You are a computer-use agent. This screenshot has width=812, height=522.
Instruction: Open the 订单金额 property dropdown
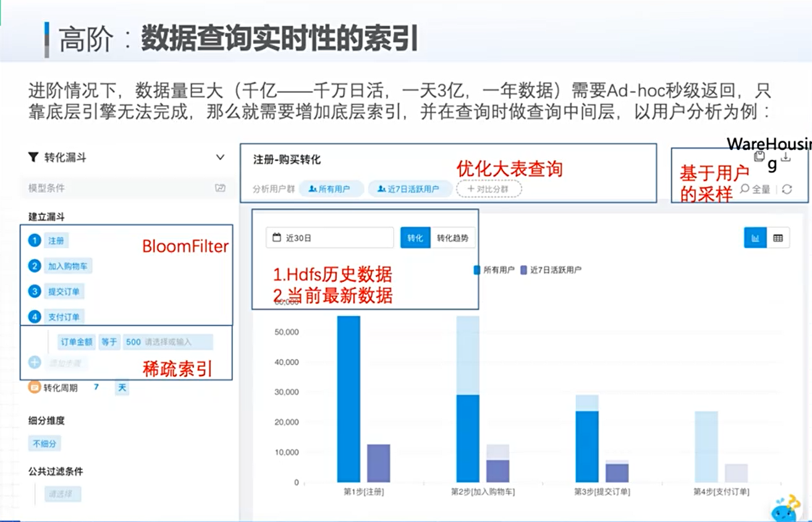pos(76,342)
